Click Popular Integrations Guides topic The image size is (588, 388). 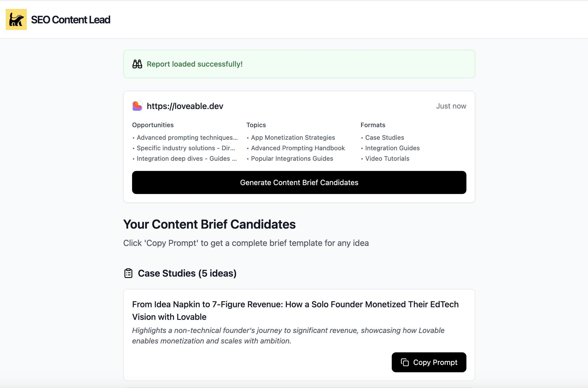tap(292, 158)
